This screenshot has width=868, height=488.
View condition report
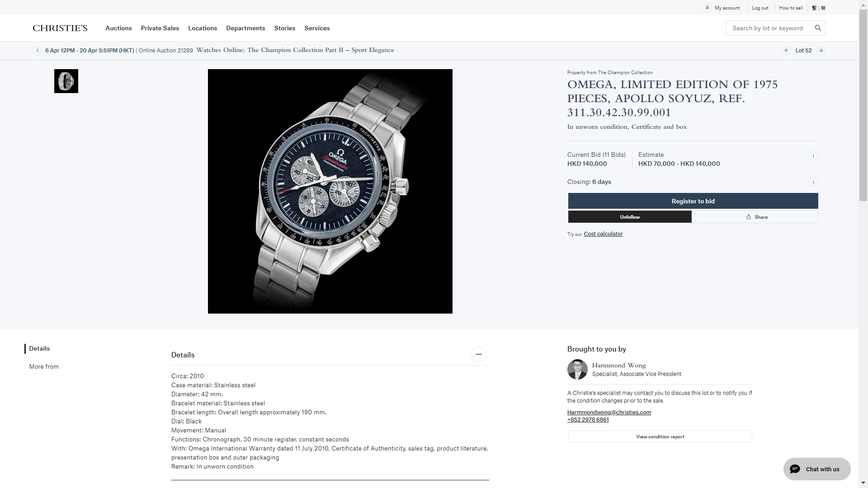(x=660, y=436)
